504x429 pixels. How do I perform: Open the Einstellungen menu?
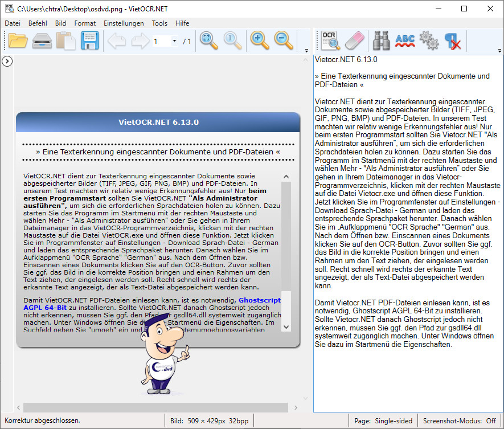[x=124, y=23]
